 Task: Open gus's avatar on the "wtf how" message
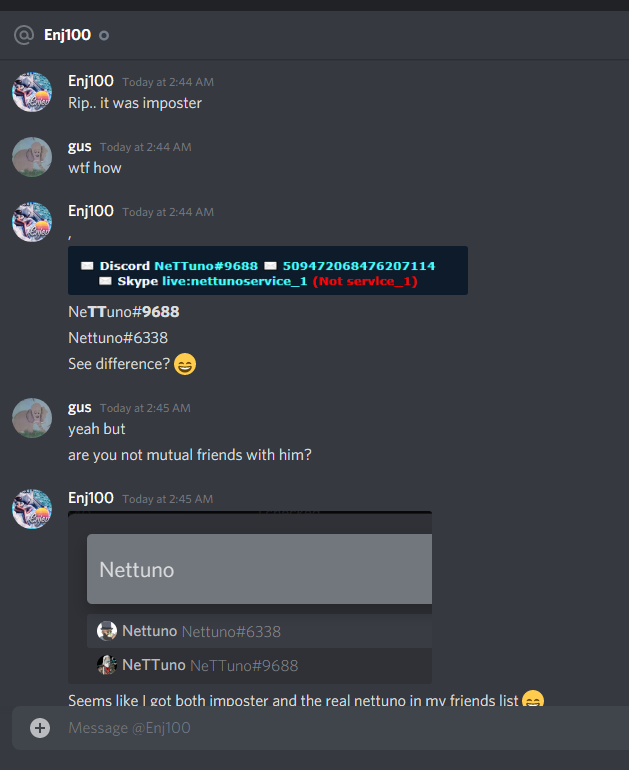[x=32, y=157]
